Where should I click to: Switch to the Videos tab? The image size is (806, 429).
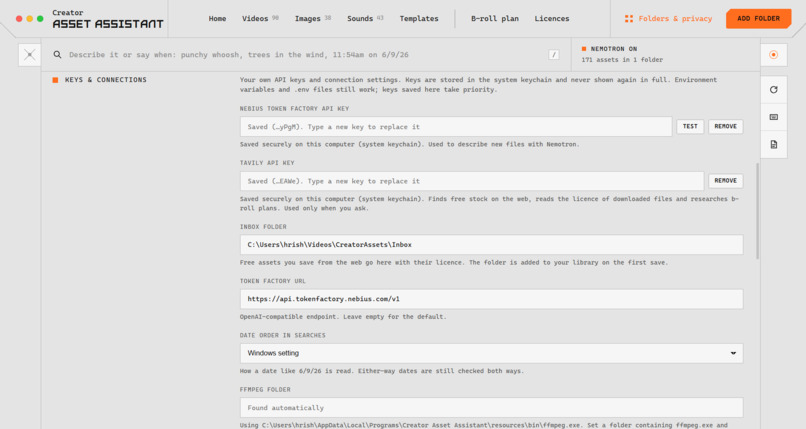260,18
